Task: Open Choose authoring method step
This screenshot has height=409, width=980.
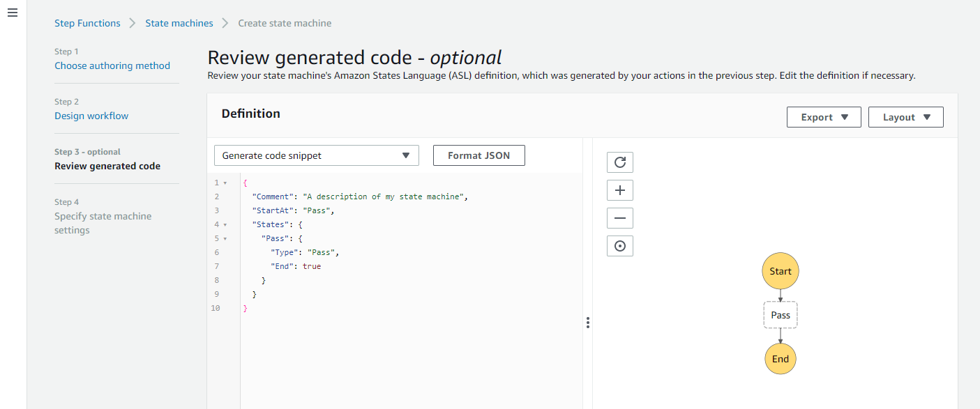Action: pyautogui.click(x=112, y=65)
